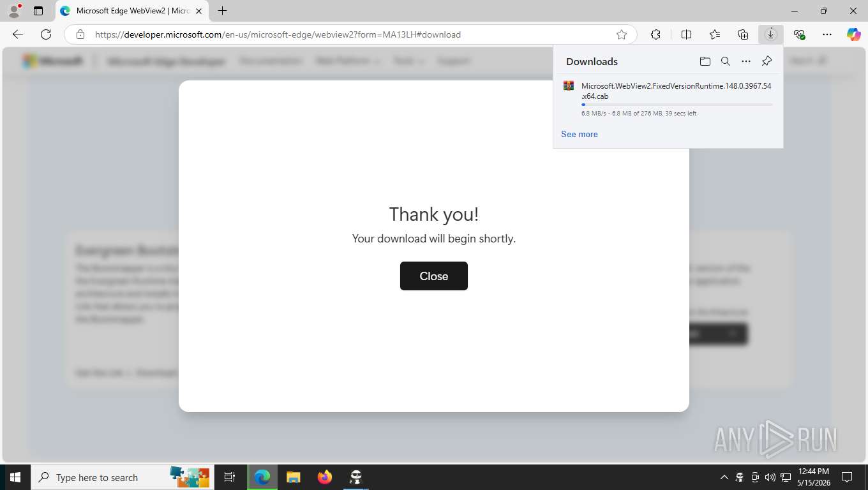Search downloads with the magnifier icon

click(725, 61)
